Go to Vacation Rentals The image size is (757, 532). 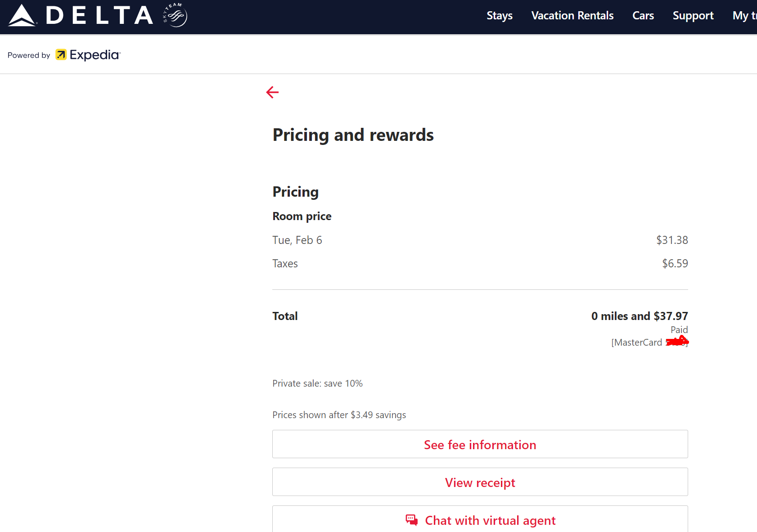pyautogui.click(x=572, y=16)
